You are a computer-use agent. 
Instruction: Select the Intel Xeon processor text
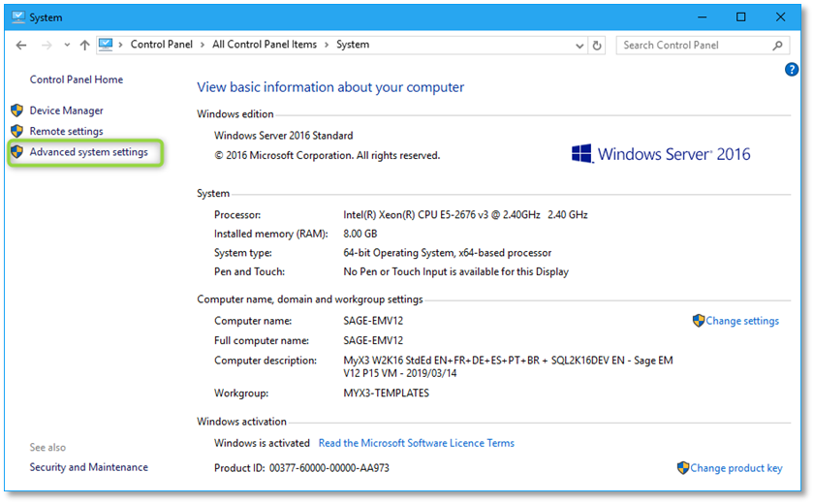[465, 215]
